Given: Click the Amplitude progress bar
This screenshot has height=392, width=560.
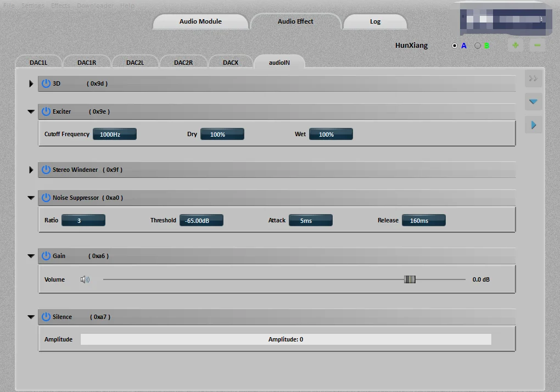Looking at the screenshot, I should [x=285, y=339].
